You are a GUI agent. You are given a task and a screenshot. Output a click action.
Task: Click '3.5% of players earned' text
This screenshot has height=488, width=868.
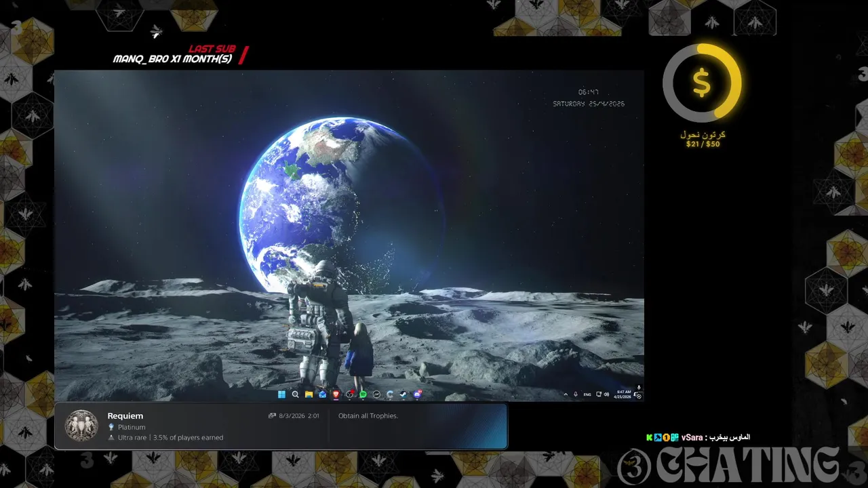point(188,438)
